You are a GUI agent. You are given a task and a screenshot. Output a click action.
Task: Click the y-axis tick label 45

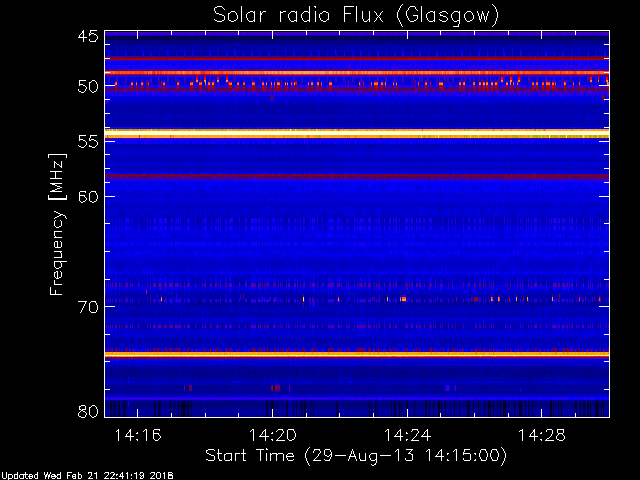[88, 36]
